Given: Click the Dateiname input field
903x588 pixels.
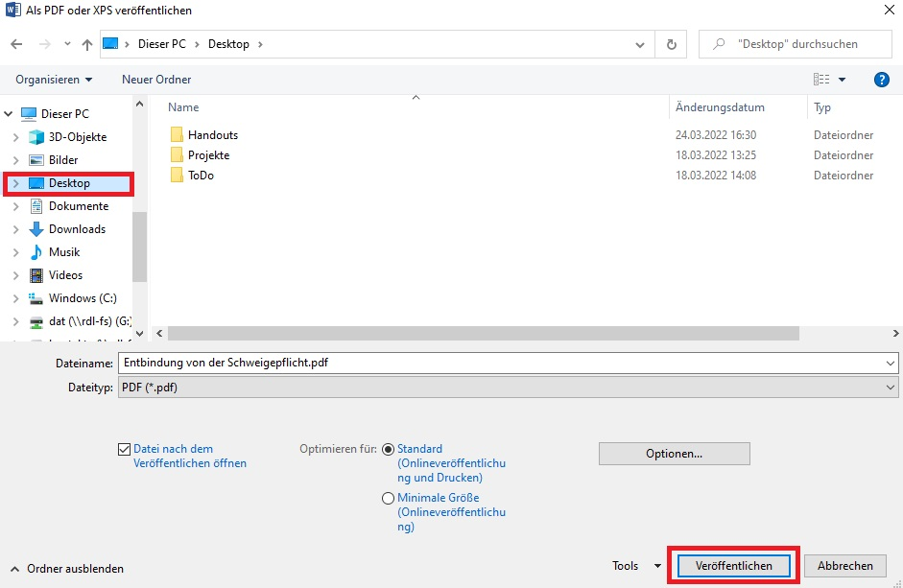Looking at the screenshot, I should tap(499, 364).
